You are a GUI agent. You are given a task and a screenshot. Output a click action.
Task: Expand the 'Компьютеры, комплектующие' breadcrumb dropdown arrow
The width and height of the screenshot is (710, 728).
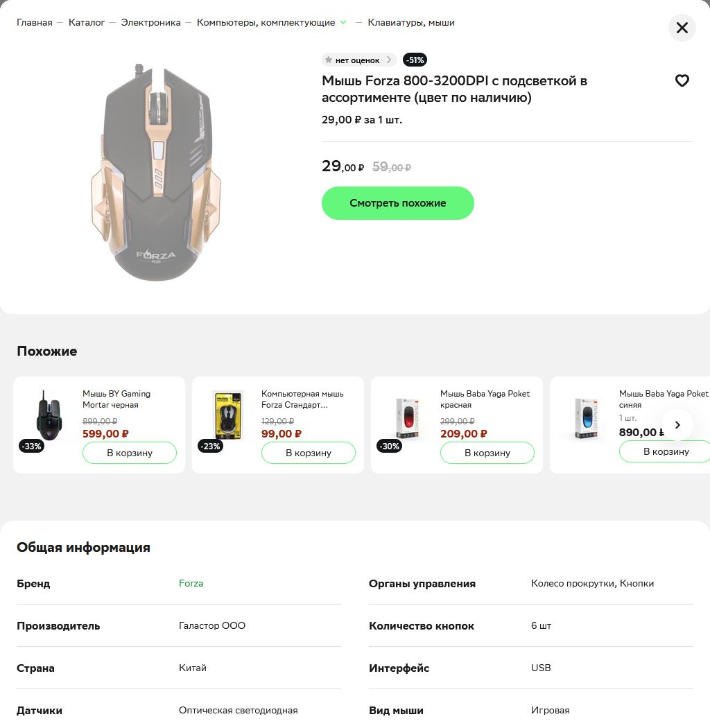pos(343,22)
